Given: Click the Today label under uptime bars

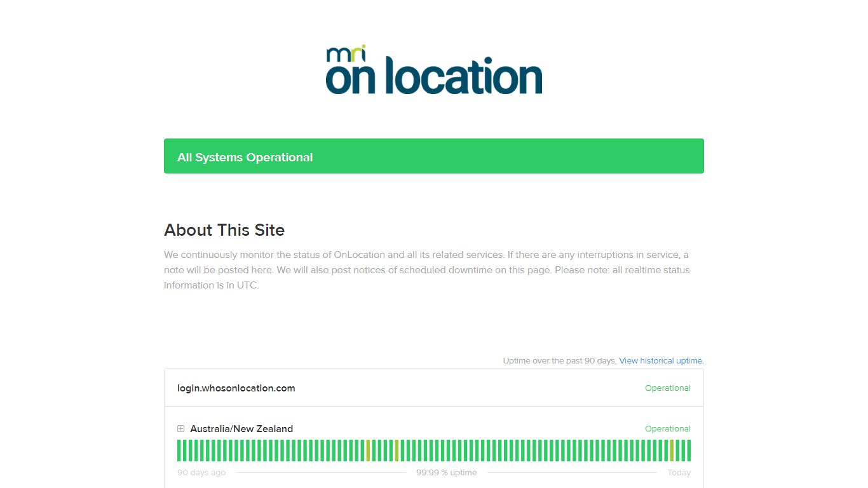Looking at the screenshot, I should [x=679, y=473].
